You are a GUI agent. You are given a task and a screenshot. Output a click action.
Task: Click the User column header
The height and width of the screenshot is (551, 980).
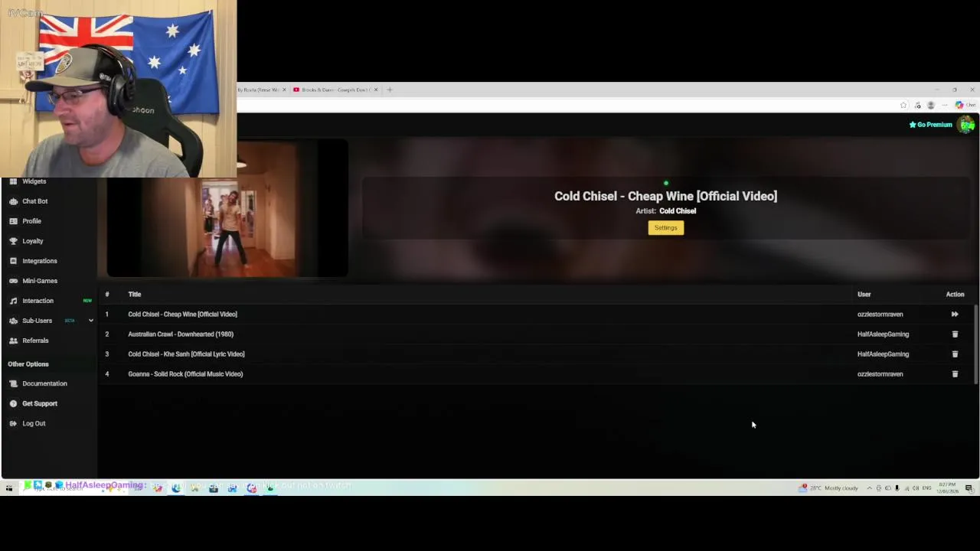pos(864,294)
